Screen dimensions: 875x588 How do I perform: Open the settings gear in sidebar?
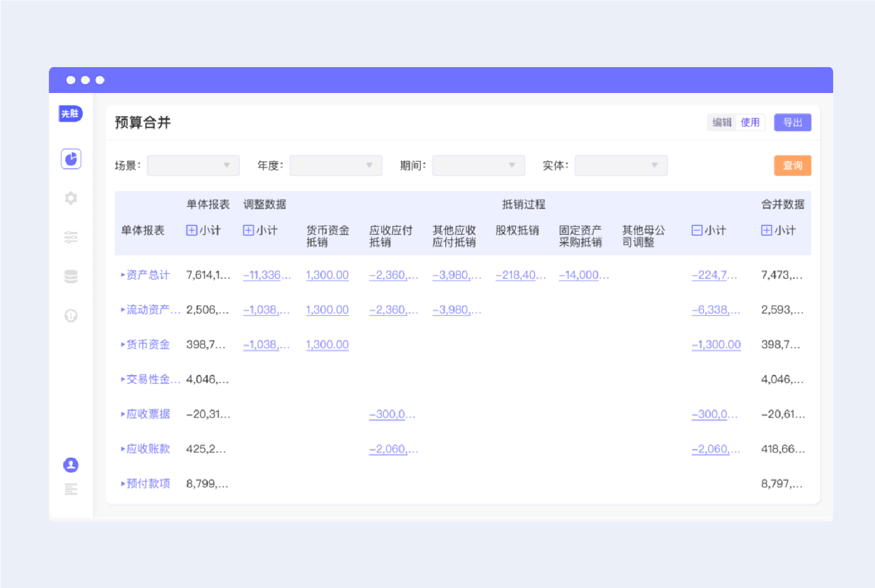[x=71, y=198]
